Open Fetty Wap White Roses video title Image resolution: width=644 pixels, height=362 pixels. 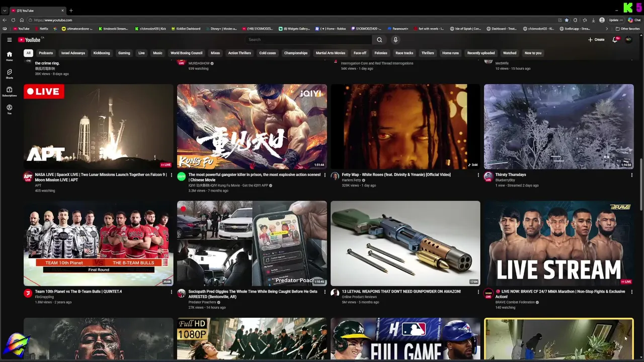[396, 174]
